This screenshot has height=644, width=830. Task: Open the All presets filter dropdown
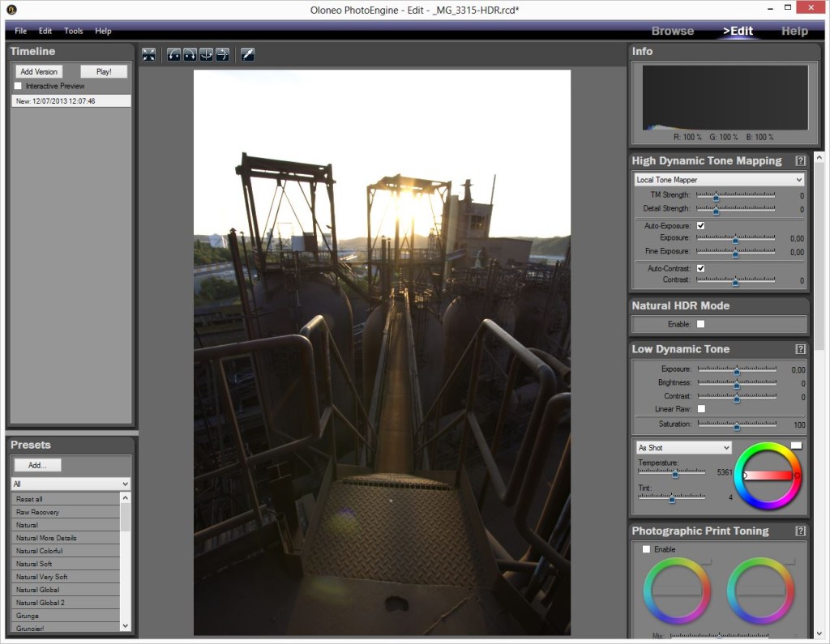coord(70,484)
